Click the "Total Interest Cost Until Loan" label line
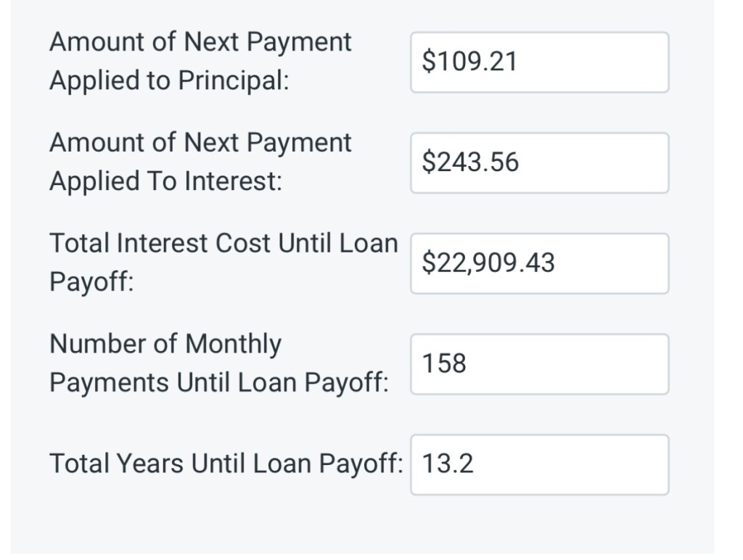 point(223,243)
